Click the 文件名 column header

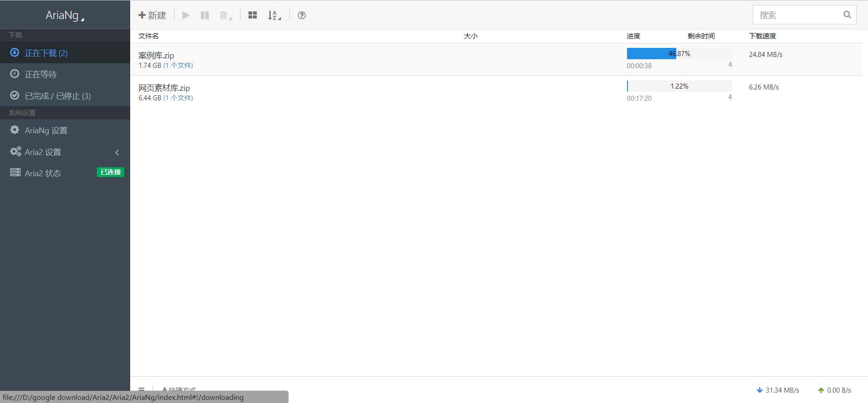pyautogui.click(x=148, y=36)
